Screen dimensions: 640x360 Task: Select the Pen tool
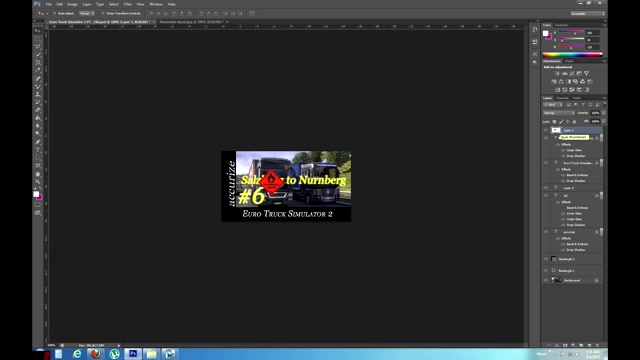[x=38, y=142]
